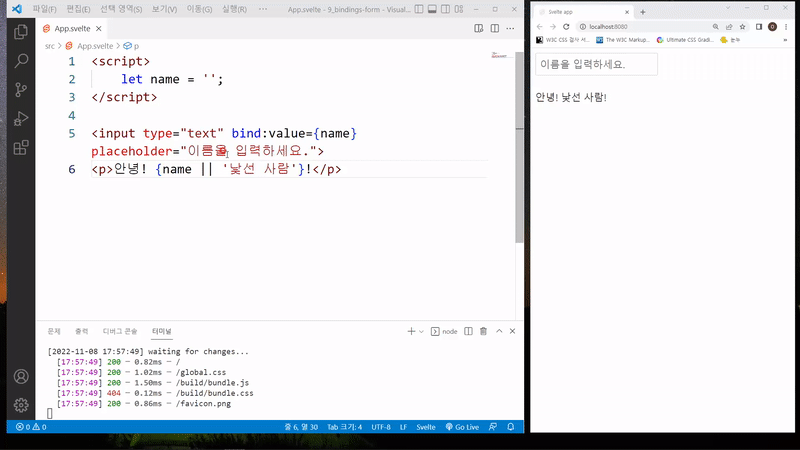Share this page icon in Chrome
Viewport: 800px width, 450px height.
coord(729,27)
